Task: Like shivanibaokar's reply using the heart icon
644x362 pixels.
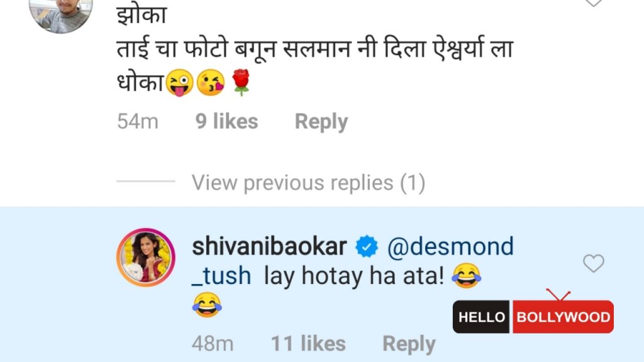Action: pyautogui.click(x=594, y=263)
